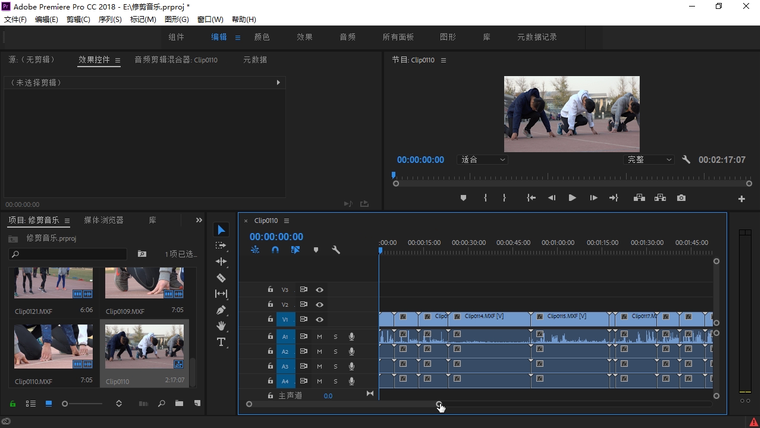Play the program monitor video
760x428 pixels.
point(572,198)
